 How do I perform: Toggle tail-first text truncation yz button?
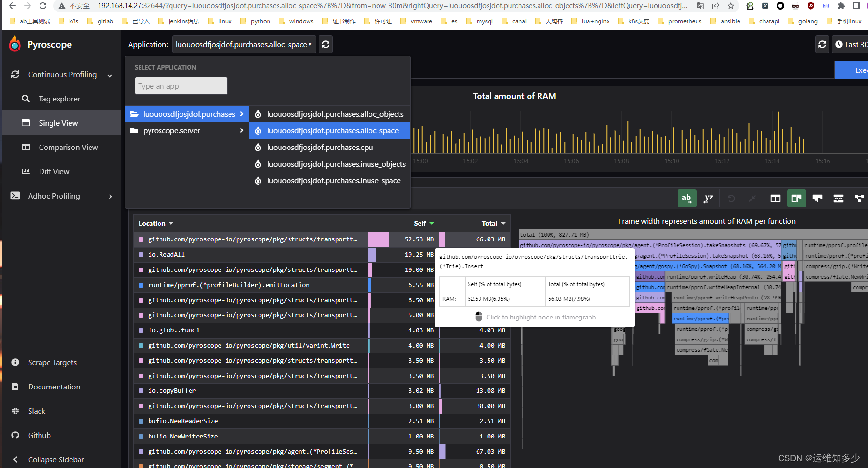tap(708, 198)
